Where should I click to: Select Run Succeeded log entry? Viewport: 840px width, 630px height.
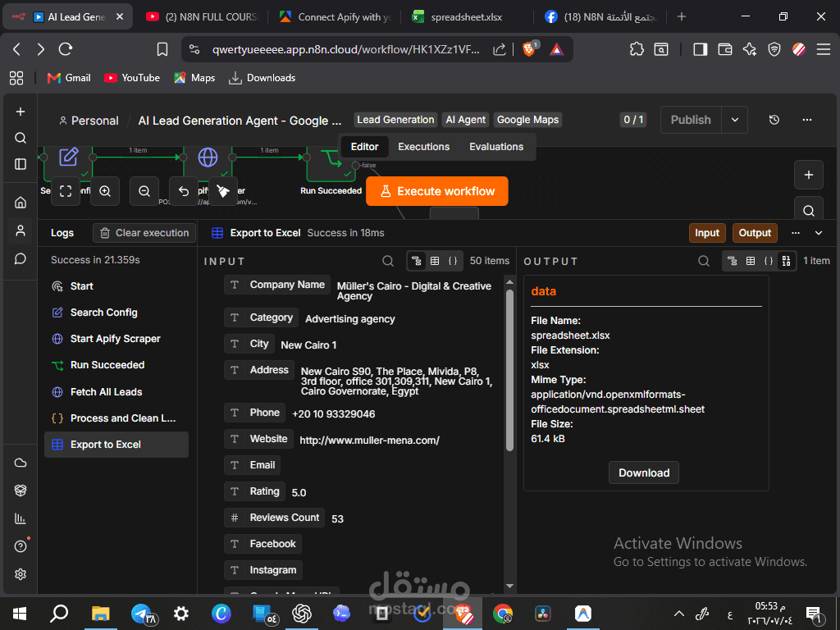tap(116, 365)
